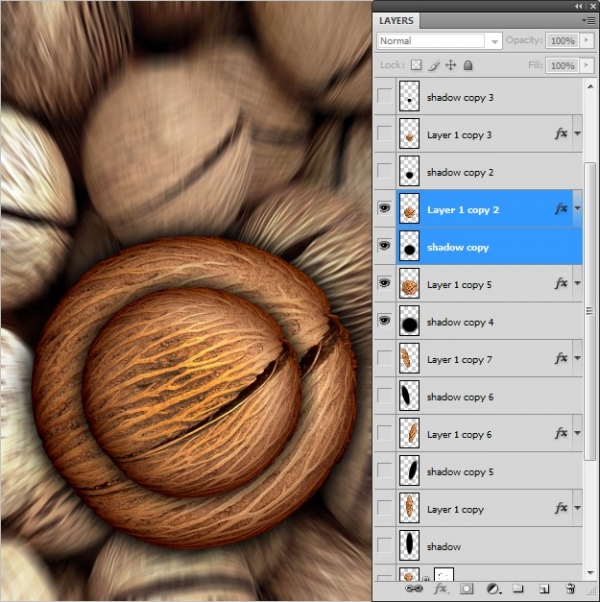Click thumbnail of Layer 1 copy 5

(409, 283)
